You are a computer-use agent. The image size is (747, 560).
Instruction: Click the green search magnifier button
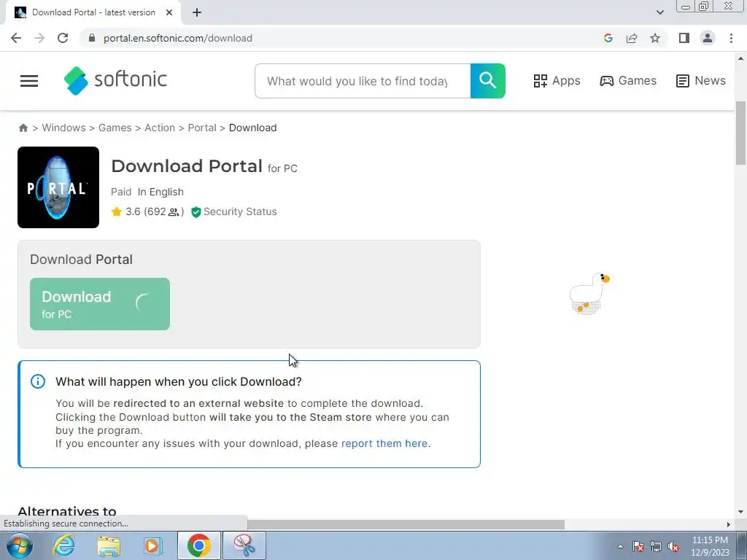click(487, 81)
